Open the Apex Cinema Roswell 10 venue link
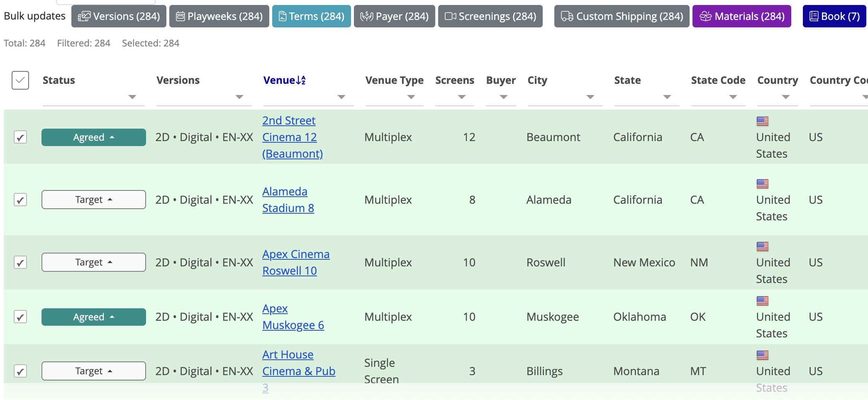This screenshot has height=400, width=868. [x=295, y=262]
